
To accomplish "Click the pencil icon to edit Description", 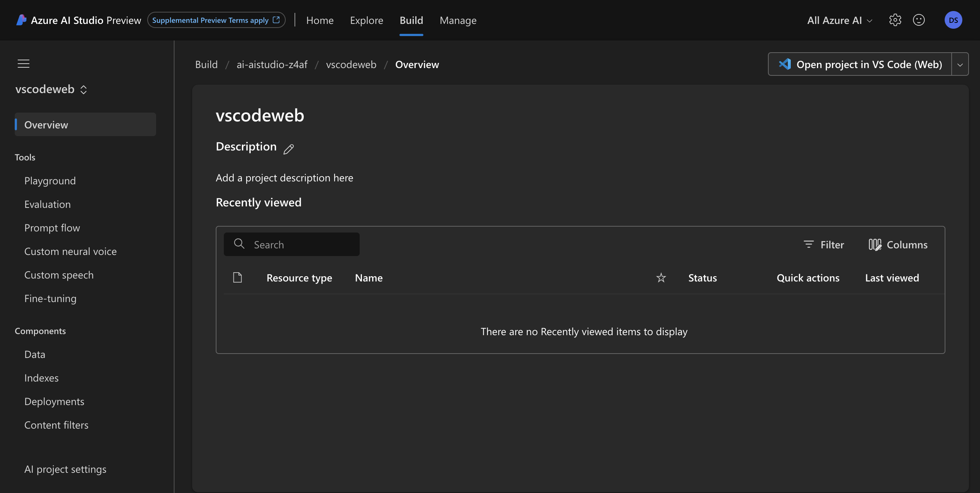I will point(288,149).
